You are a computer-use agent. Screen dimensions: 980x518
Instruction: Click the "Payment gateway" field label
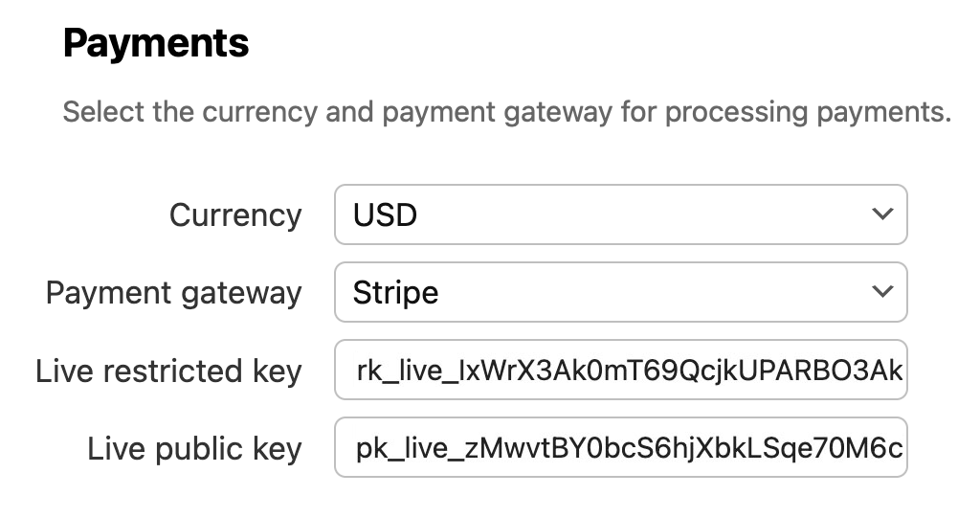pos(173,293)
